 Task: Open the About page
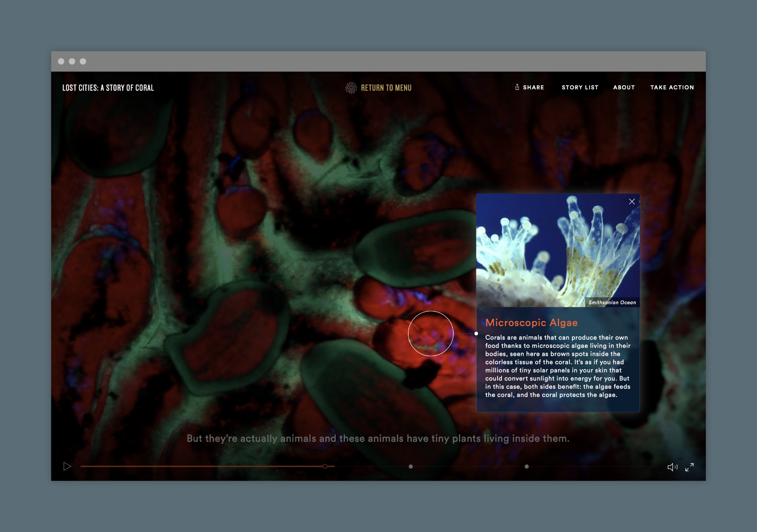(x=624, y=87)
